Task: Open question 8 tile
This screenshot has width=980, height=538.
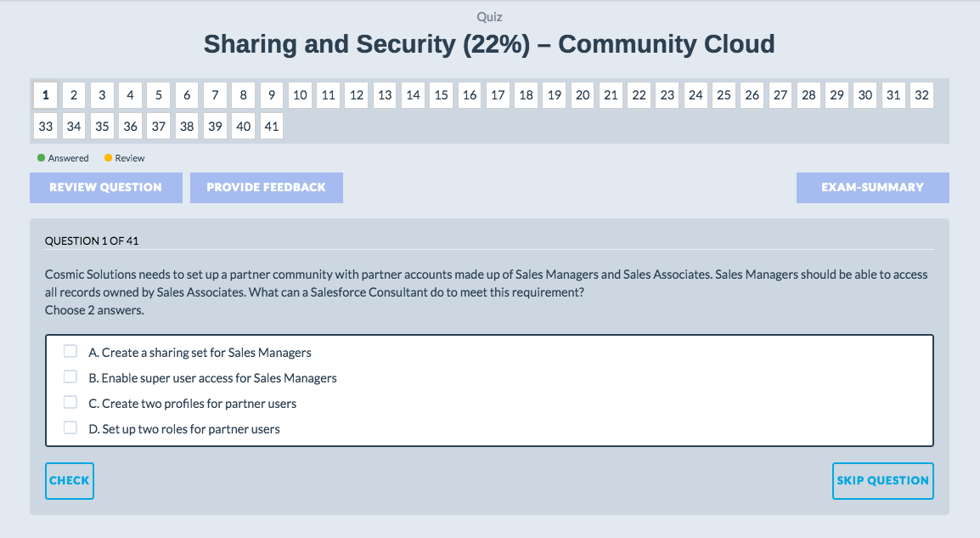Action: point(243,95)
